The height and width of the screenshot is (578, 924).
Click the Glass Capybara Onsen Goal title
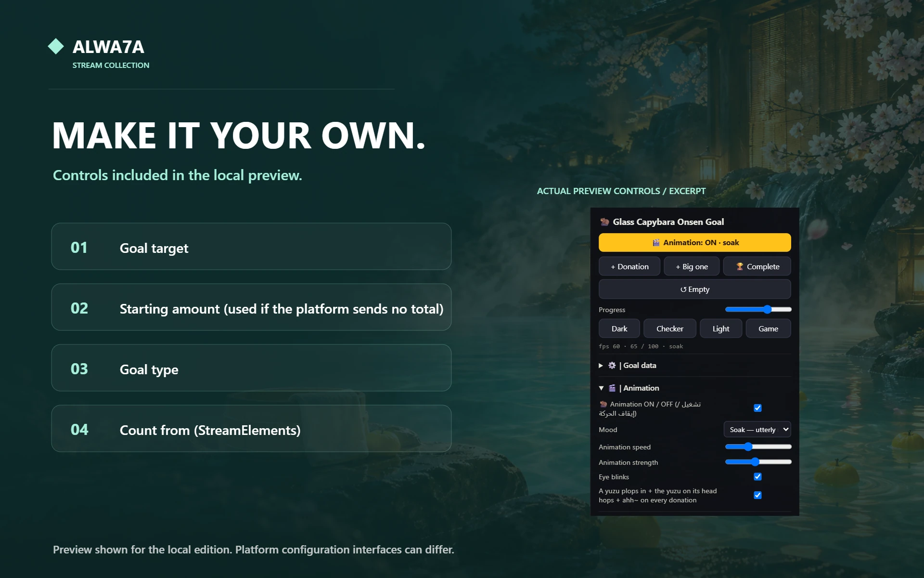coord(668,222)
